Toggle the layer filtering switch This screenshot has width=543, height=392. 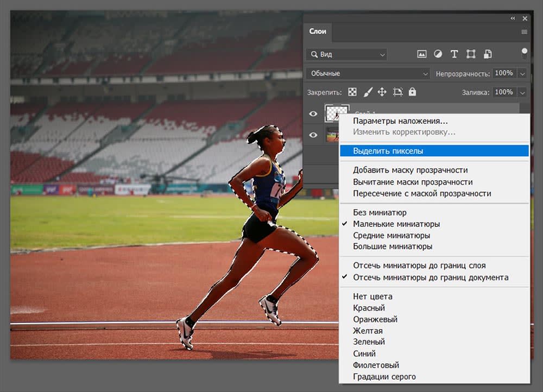525,53
